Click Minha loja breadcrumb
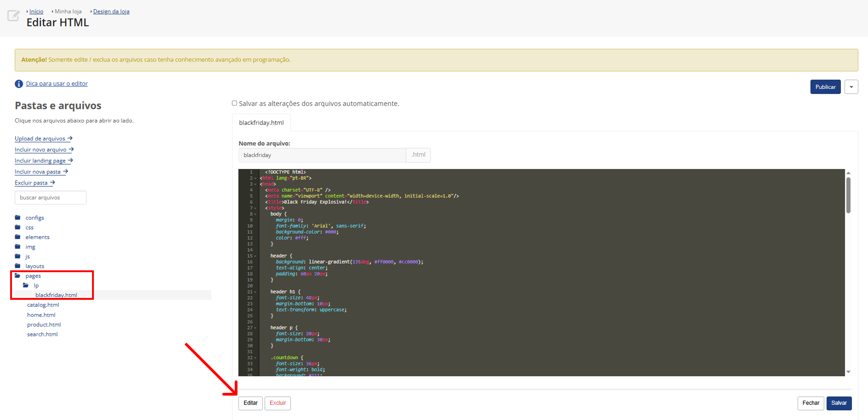Image resolution: width=868 pixels, height=420 pixels. (68, 12)
